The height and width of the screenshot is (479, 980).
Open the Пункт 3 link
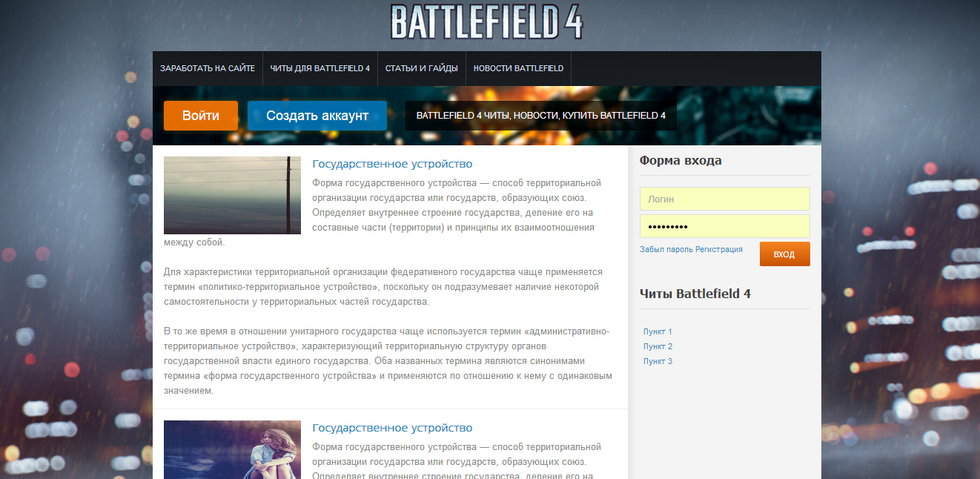pos(657,361)
